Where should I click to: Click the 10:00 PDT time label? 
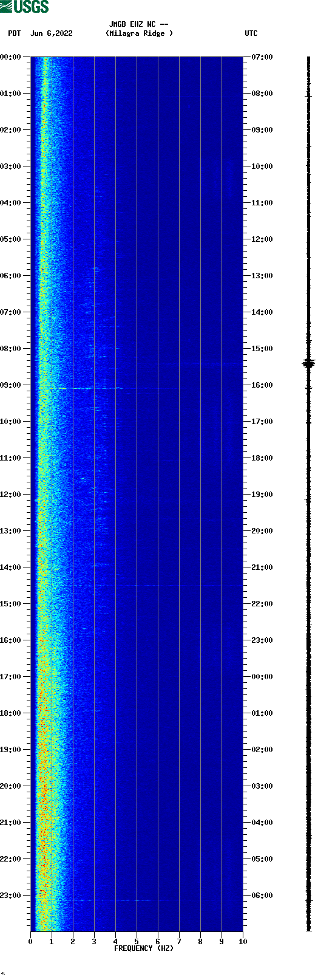click(11, 422)
